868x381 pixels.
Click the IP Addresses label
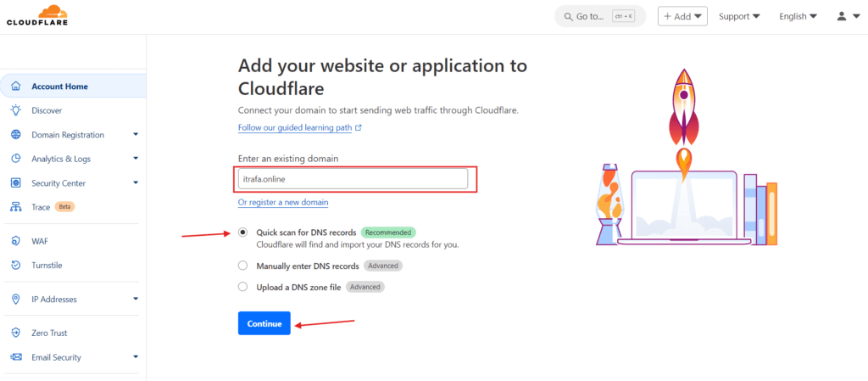(x=54, y=299)
